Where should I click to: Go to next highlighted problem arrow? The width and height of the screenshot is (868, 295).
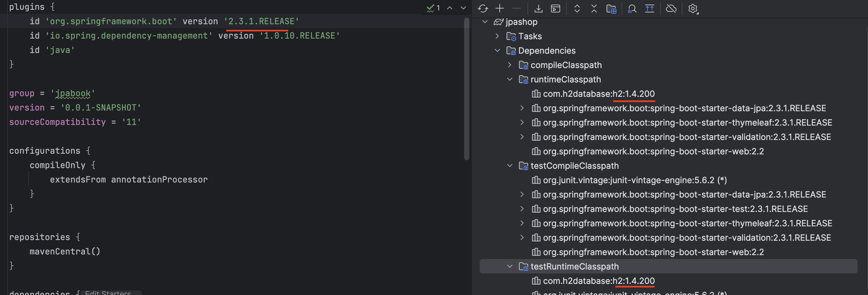tap(463, 8)
